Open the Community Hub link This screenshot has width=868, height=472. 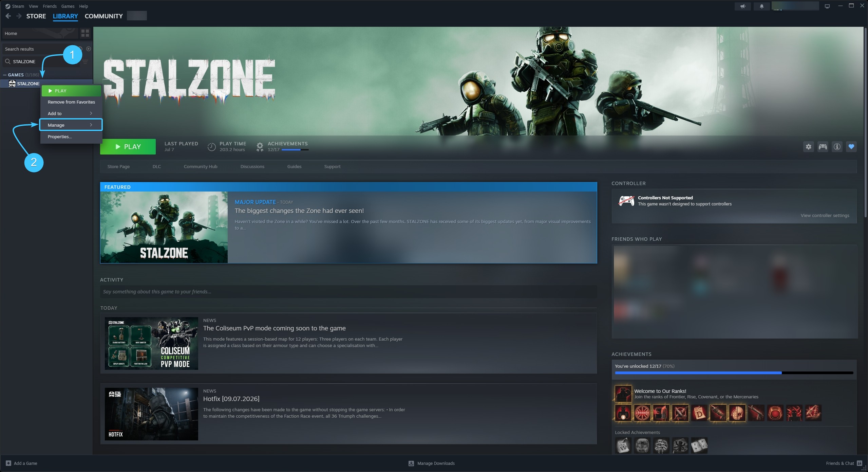201,166
